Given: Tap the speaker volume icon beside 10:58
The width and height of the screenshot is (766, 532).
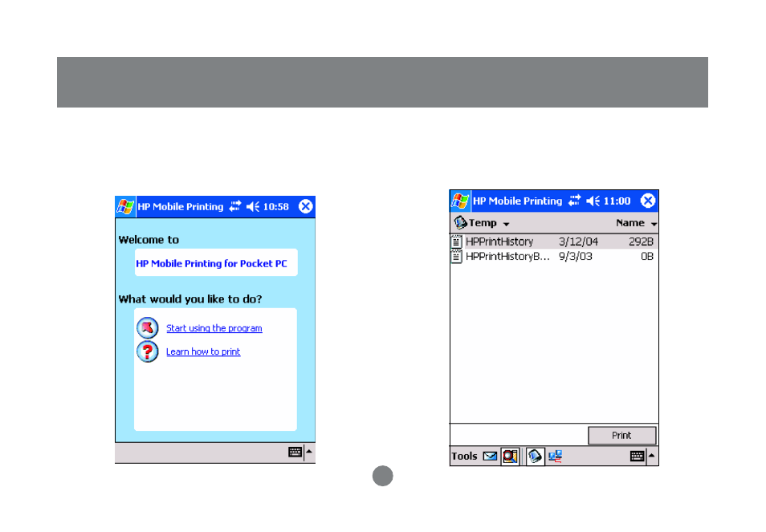Looking at the screenshot, I should (x=253, y=206).
